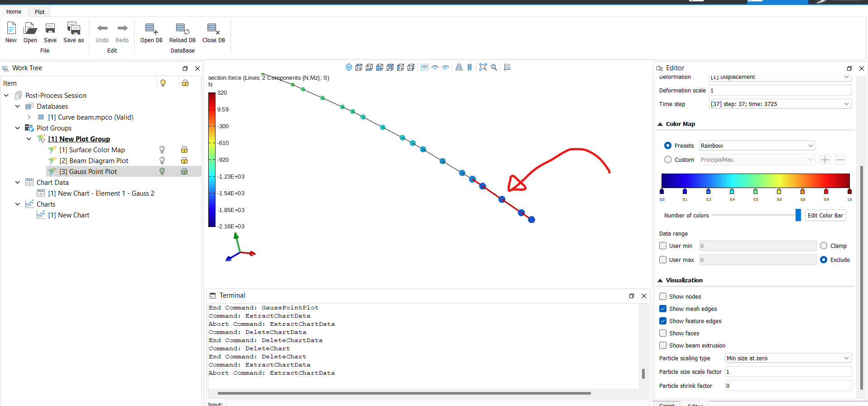Click the show all eye icon
Viewport: 868px width, 406px height.
pyautogui.click(x=435, y=67)
